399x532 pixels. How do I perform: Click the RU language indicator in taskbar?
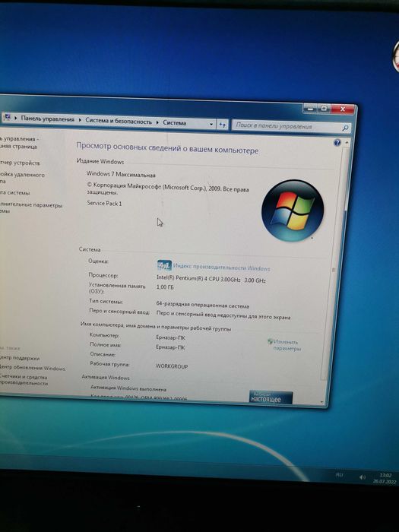(339, 475)
